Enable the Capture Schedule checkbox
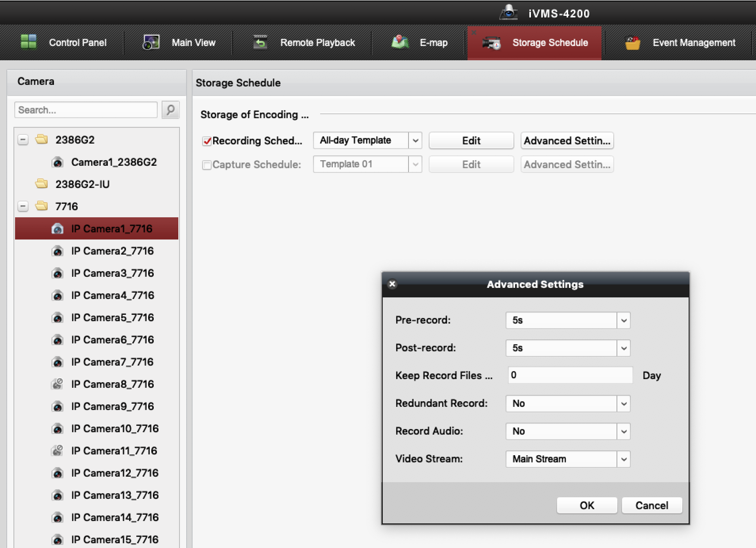This screenshot has width=756, height=548. (x=206, y=165)
